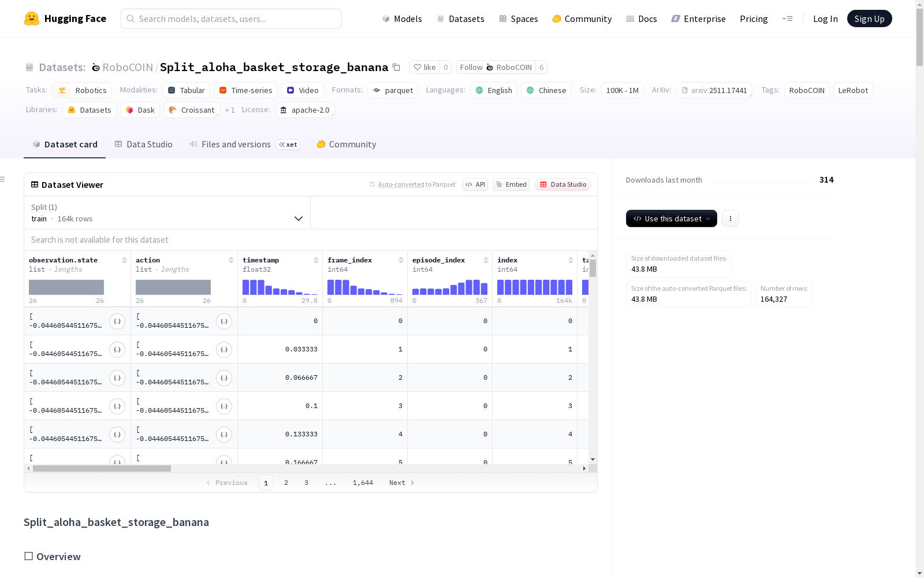Open the Split train dropdown
Image resolution: width=924 pixels, height=578 pixels.
167,213
